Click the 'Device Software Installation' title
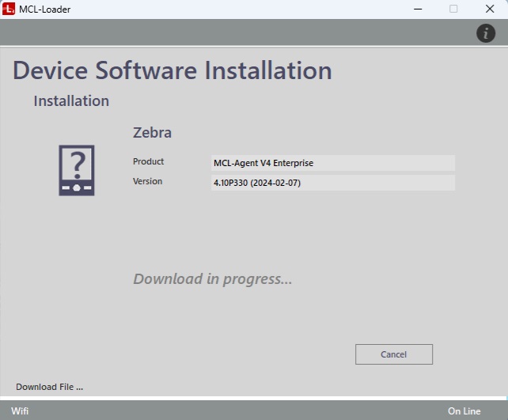Image resolution: width=508 pixels, height=420 pixels. pyautogui.click(x=172, y=70)
